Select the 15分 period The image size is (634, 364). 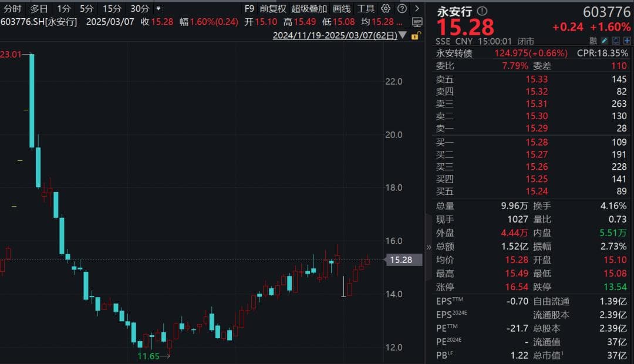click(x=112, y=8)
